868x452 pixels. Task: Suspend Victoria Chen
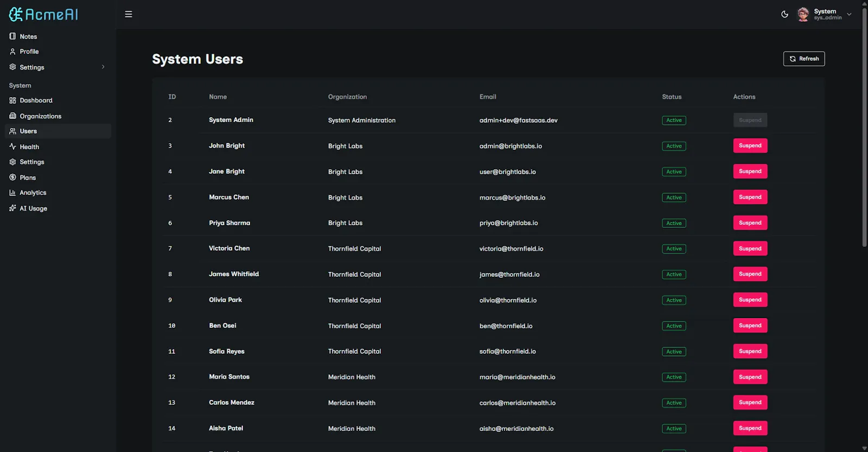tap(750, 249)
